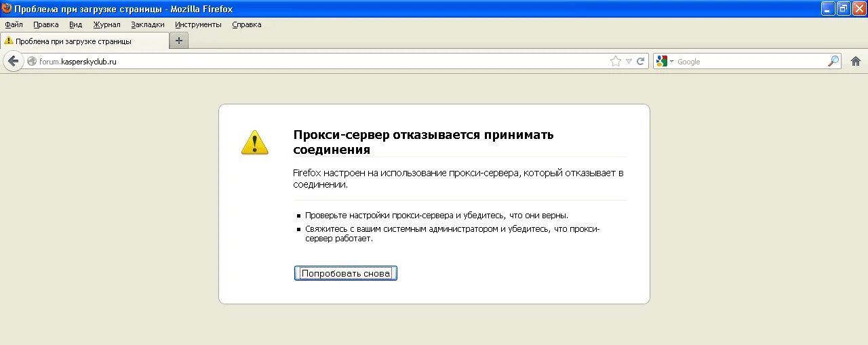Open the Файл menu
This screenshot has width=868, height=345.
pos(14,24)
